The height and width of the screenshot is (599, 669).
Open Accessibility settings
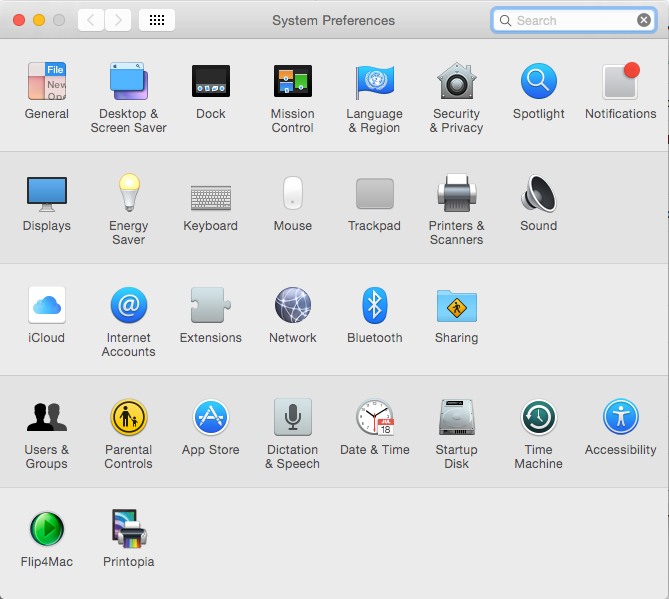(x=620, y=418)
